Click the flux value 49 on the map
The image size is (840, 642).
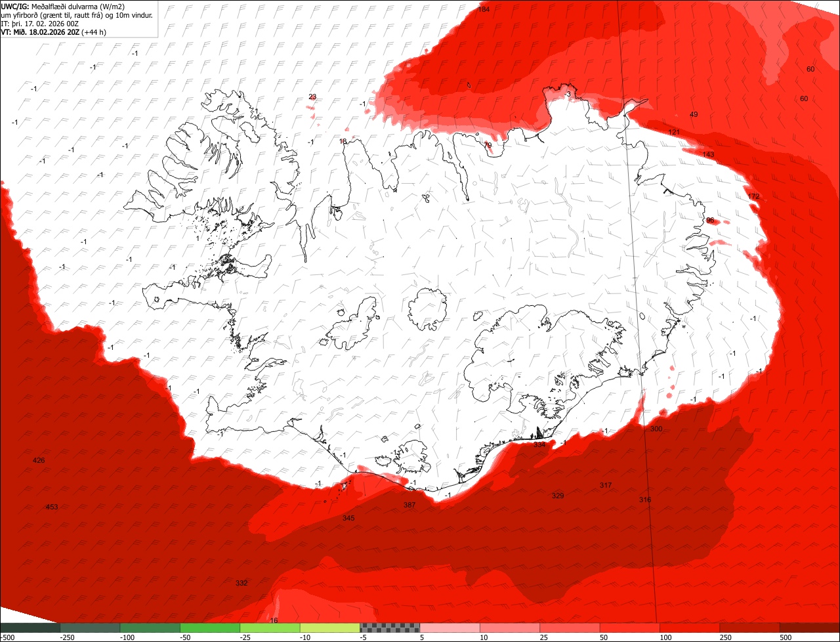tap(694, 114)
